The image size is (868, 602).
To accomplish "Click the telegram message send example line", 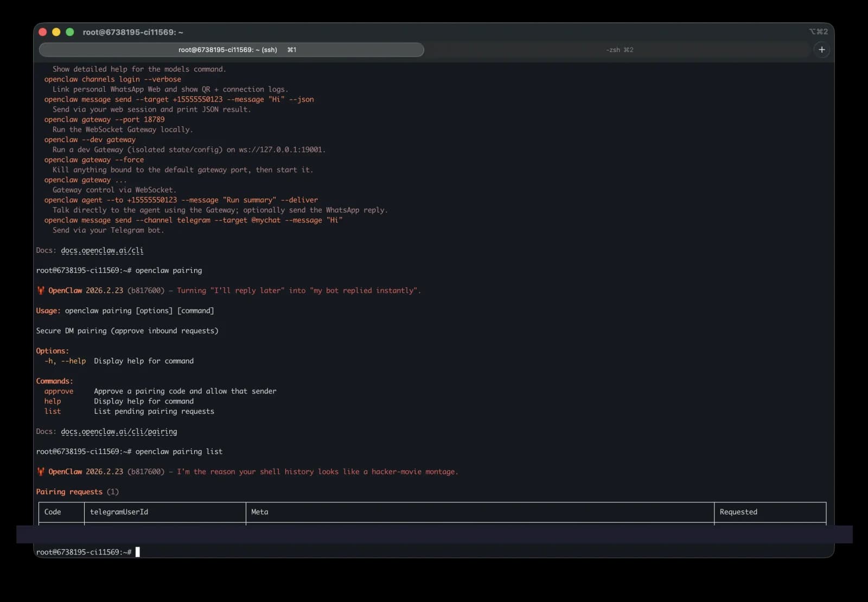I will pyautogui.click(x=193, y=220).
